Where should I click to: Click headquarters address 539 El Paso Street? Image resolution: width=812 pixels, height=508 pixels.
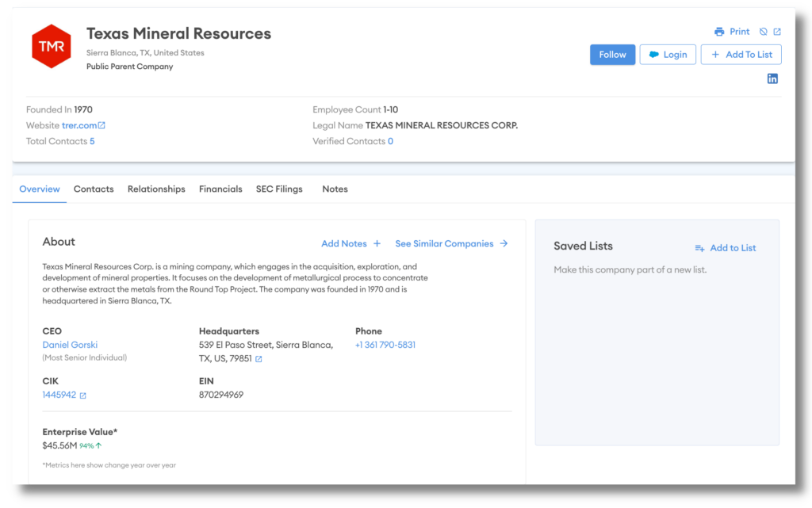[266, 352]
